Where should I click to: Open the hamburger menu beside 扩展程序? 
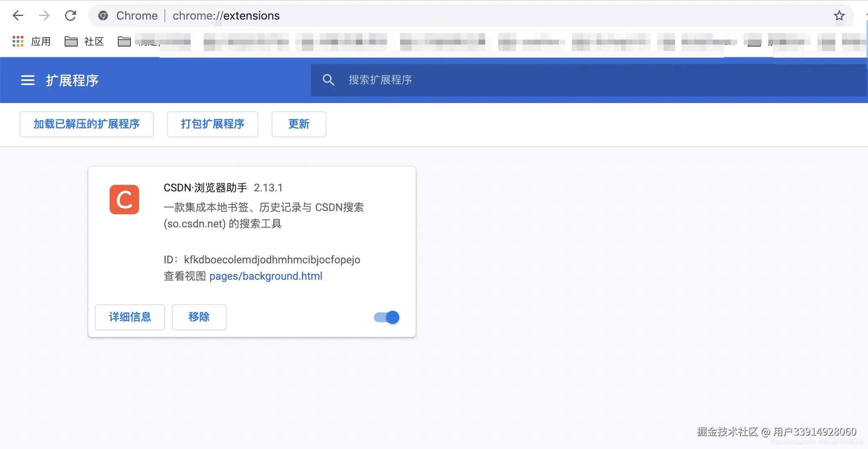28,80
